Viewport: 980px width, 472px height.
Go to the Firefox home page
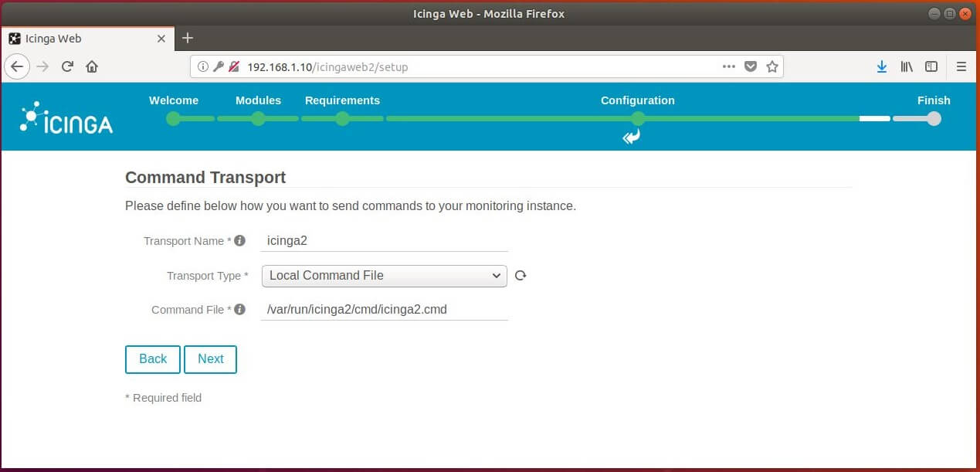tap(92, 66)
